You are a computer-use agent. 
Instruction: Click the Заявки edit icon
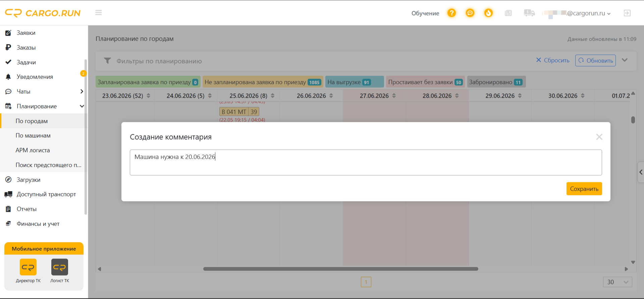click(x=8, y=33)
